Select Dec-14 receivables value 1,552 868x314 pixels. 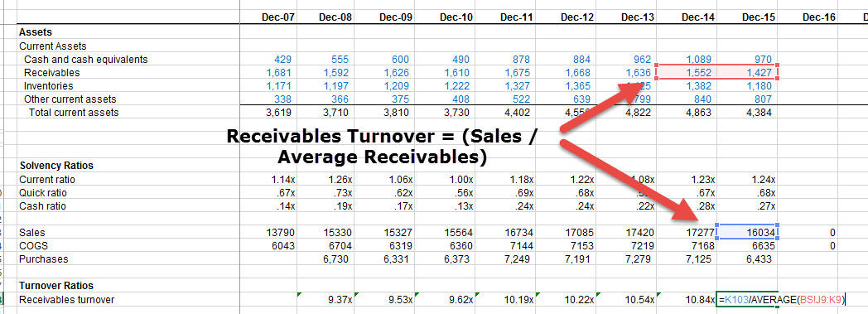(x=686, y=73)
